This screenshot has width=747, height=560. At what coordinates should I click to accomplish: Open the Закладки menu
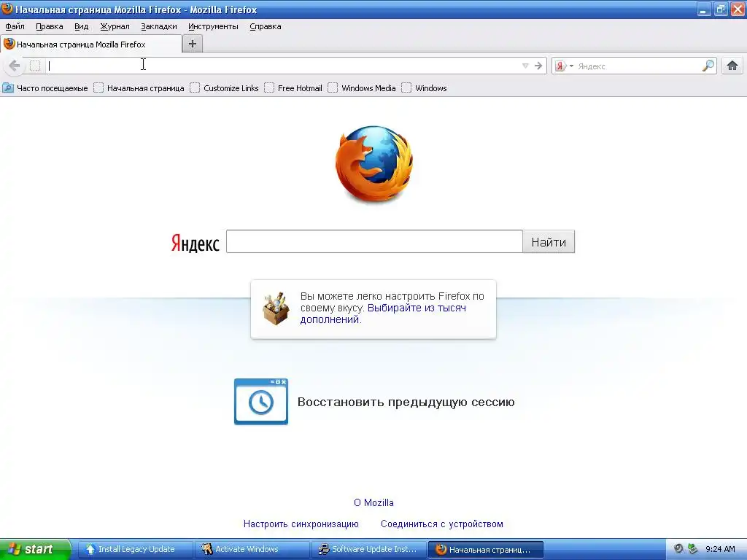point(158,27)
